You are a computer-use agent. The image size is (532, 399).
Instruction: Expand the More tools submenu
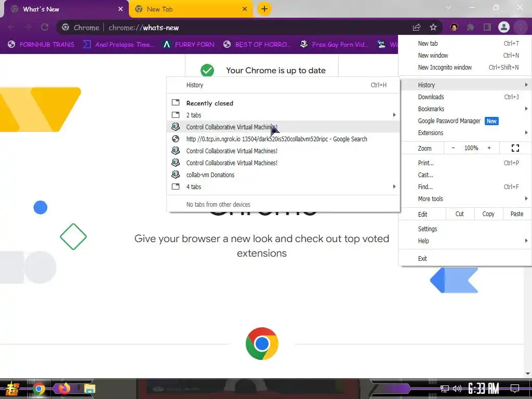[x=465, y=199]
